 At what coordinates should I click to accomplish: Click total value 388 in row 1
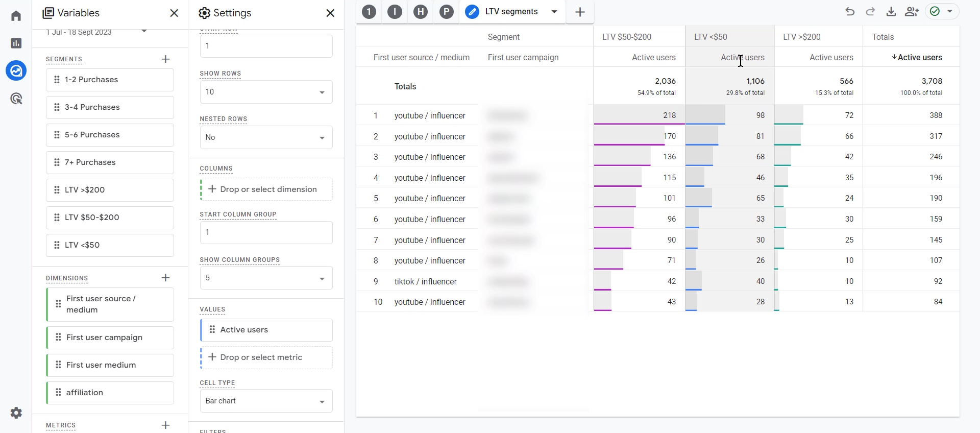pos(936,115)
